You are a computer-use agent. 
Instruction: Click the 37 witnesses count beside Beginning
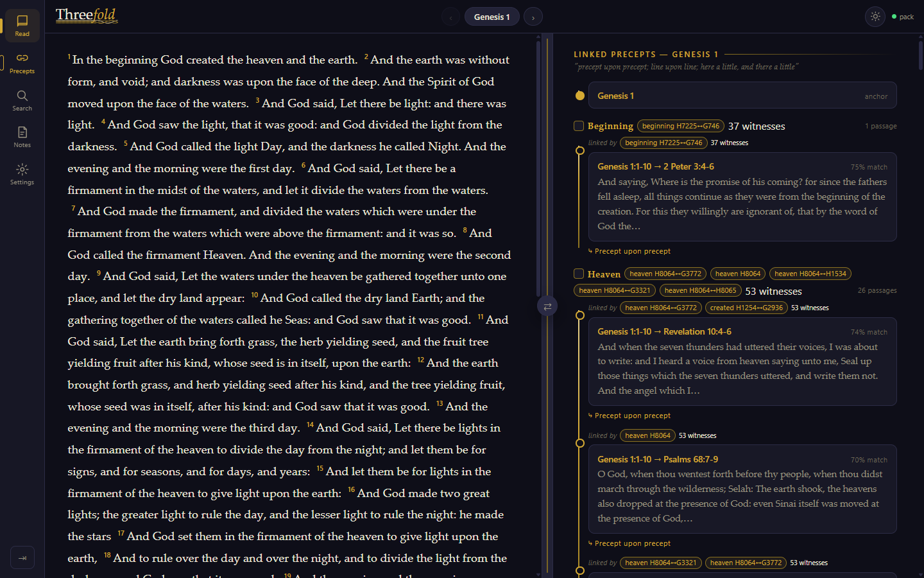757,127
